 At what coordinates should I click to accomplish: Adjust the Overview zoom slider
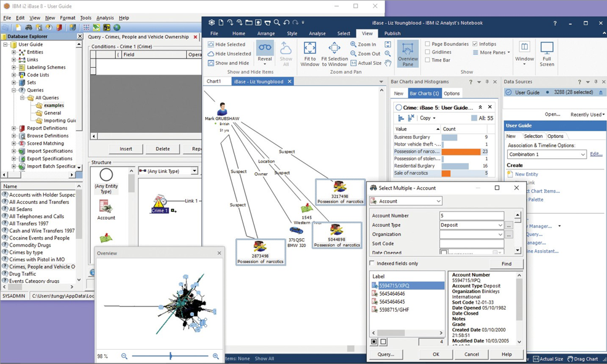[171, 356]
